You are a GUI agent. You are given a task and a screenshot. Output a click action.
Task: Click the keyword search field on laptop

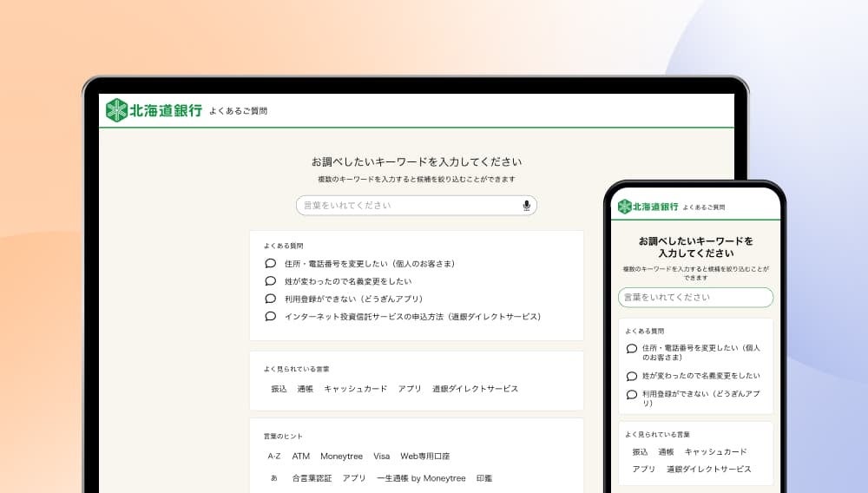tap(417, 206)
